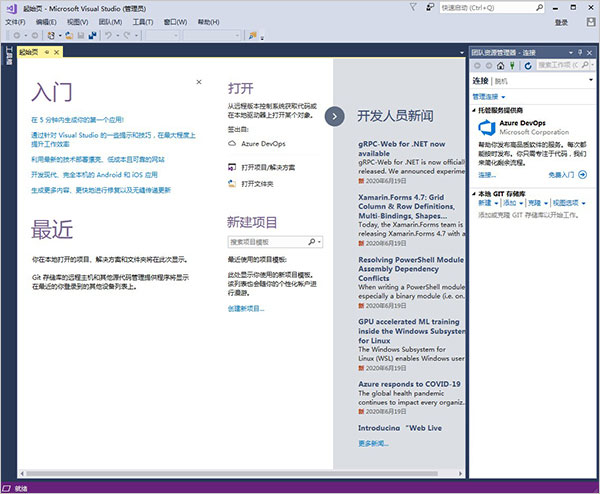Click the 登录 sign-in button
Image resolution: width=600 pixels, height=494 pixels.
tap(561, 23)
